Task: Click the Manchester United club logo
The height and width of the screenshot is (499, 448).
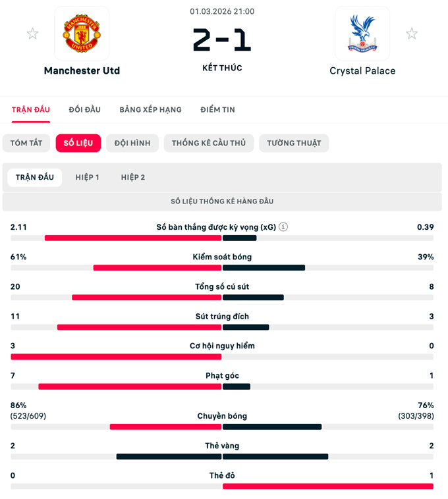Action: 82,34
